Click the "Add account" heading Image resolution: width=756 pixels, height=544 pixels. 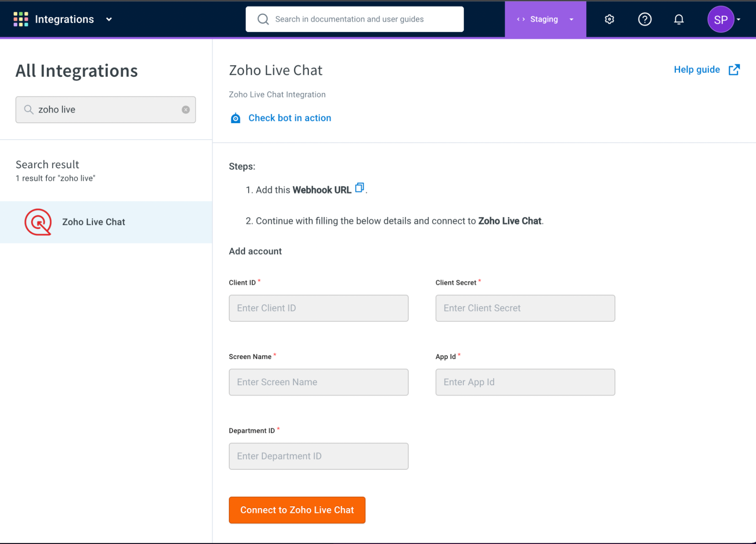[255, 251]
